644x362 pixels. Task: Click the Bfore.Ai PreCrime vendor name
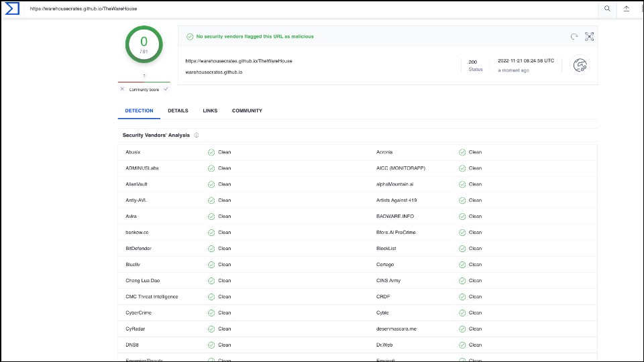(396, 233)
